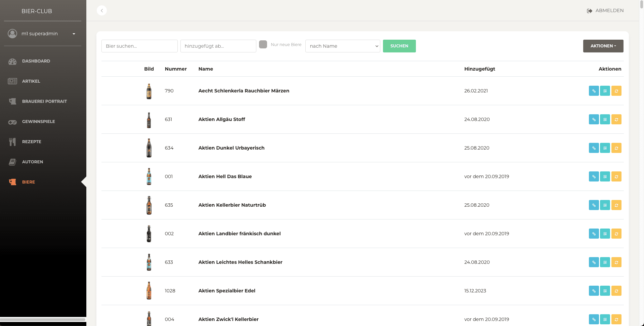Click link icon for Aktien Hell Das Blaue
Viewport: 644px width, 326px height.
pos(594,176)
